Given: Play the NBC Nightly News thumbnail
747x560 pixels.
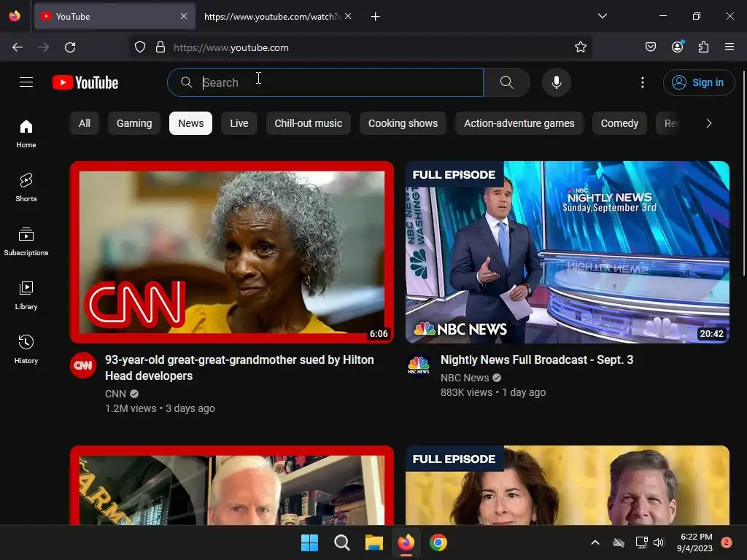Looking at the screenshot, I should (x=568, y=252).
